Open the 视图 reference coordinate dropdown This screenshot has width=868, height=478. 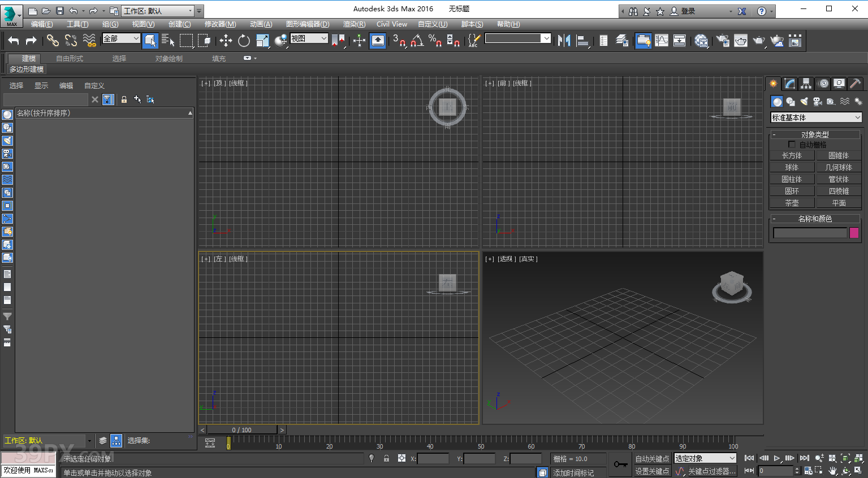click(309, 38)
